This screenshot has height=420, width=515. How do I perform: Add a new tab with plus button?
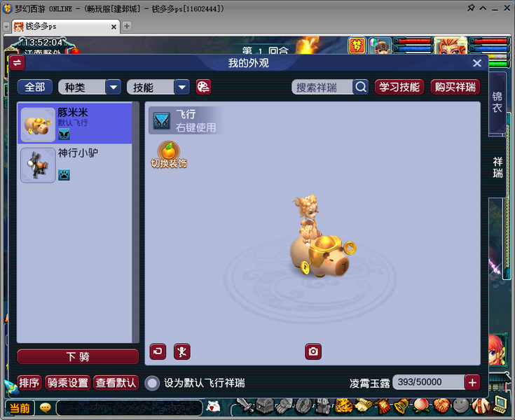126,26
